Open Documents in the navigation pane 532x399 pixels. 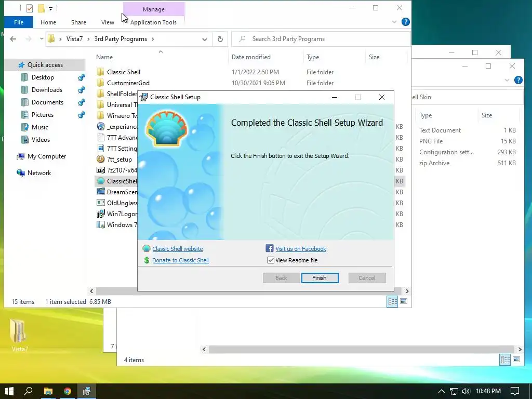point(47,102)
